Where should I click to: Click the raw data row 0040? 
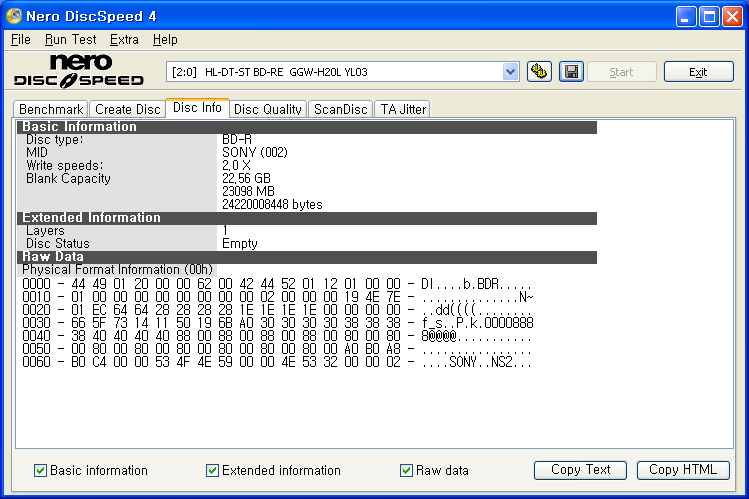point(277,336)
